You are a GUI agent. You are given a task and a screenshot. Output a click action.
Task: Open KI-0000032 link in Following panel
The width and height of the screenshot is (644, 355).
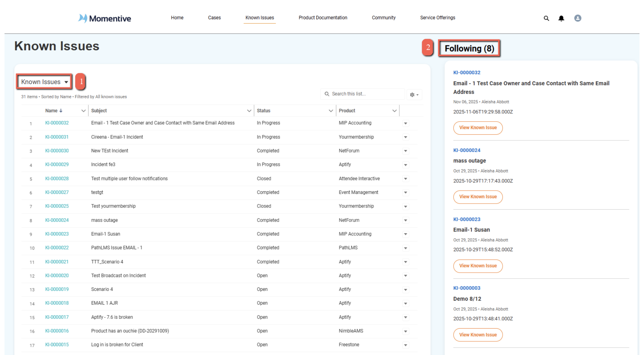coord(466,72)
